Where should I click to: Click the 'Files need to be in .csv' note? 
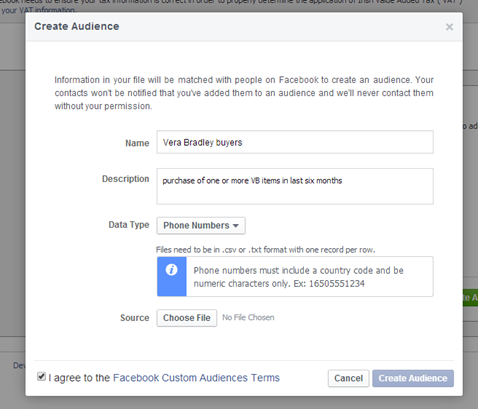pyautogui.click(x=265, y=250)
